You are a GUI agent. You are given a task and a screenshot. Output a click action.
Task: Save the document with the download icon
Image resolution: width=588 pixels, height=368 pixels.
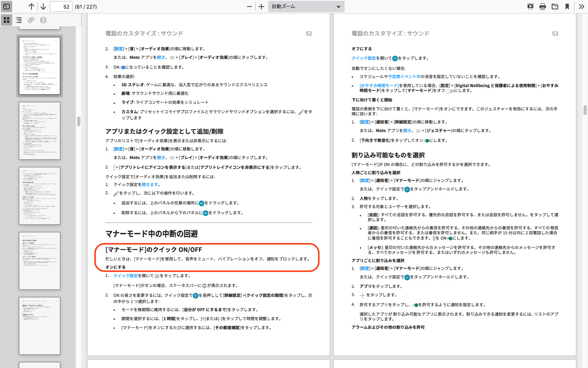tap(555, 7)
